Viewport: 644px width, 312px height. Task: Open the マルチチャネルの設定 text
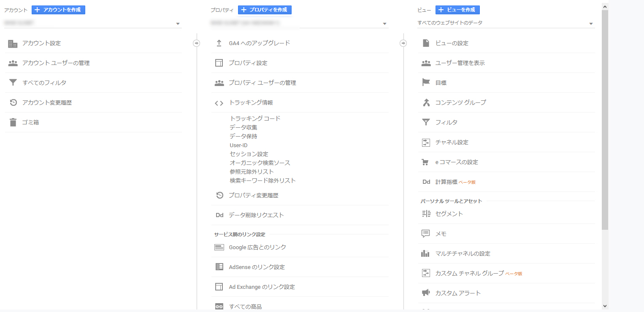463,253
